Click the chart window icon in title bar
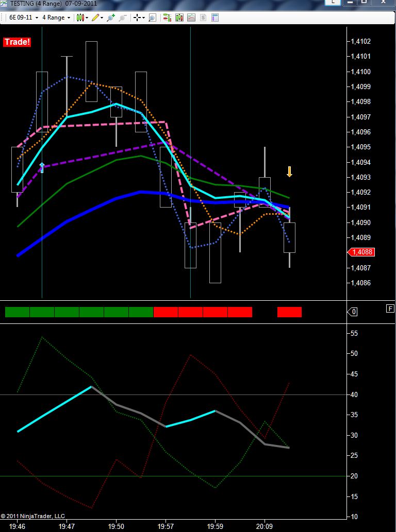The image size is (396, 532). 4,4
